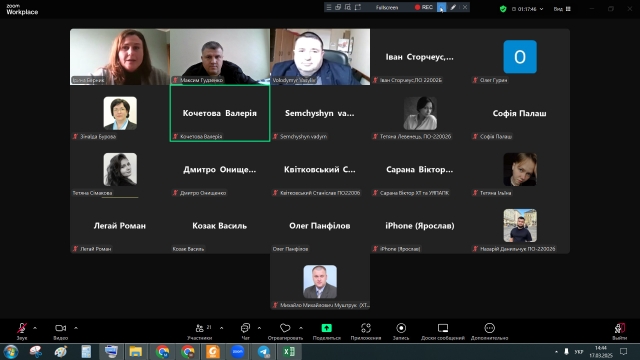This screenshot has height=360, width=640.
Task: Select the Іван Сторчеус participant tile
Action: pyautogui.click(x=420, y=57)
